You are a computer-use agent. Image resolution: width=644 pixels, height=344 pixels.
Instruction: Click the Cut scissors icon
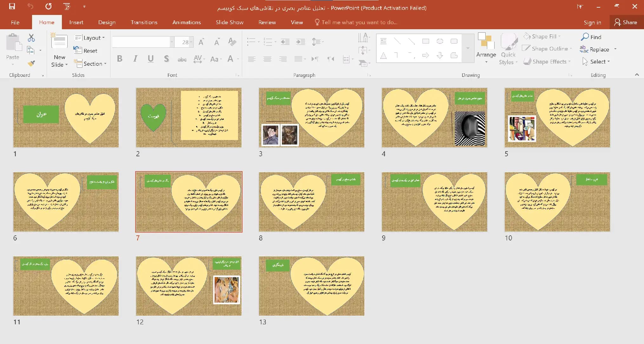pos(31,38)
